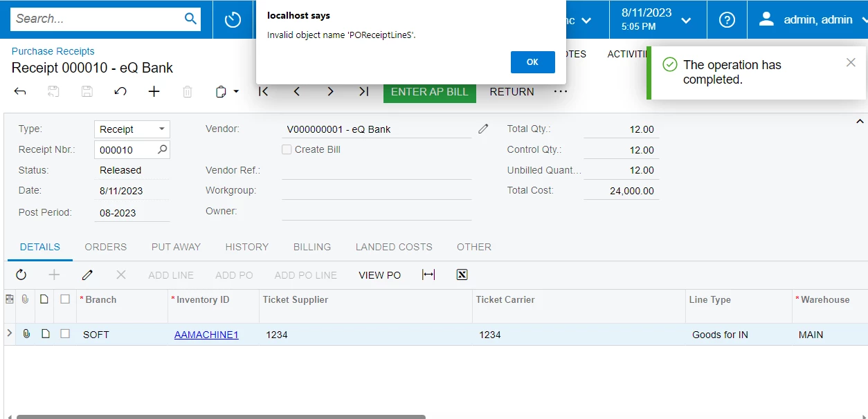Screen dimensions: 868x419
Task: Go back with the left arrow icon
Action: click(20, 91)
